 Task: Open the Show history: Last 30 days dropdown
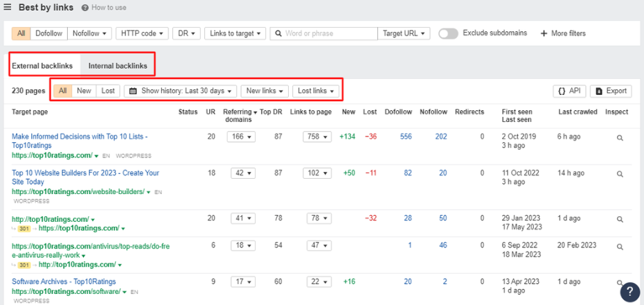pos(180,91)
